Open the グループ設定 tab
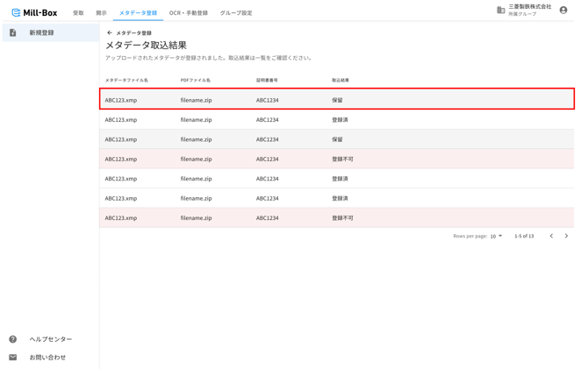The image size is (588, 369). 236,13
